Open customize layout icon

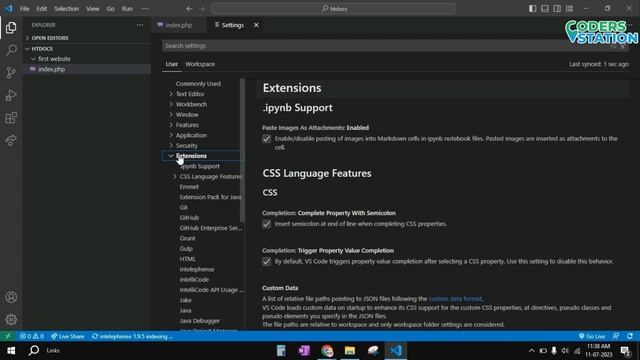[569, 9]
